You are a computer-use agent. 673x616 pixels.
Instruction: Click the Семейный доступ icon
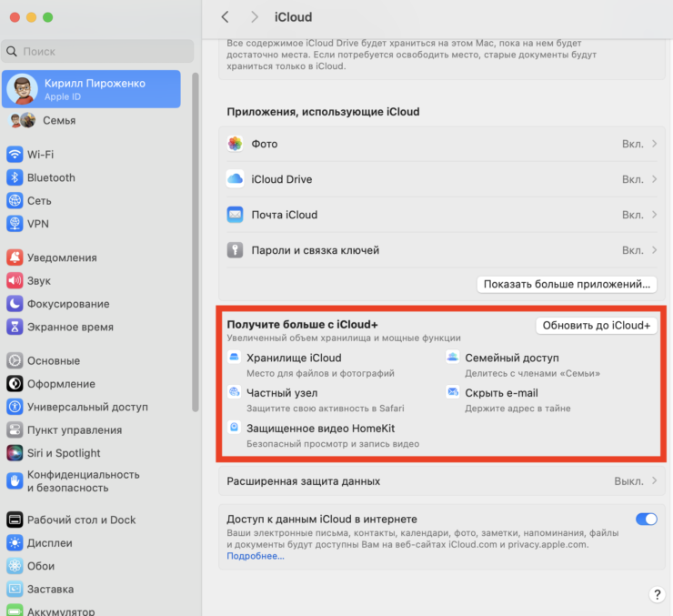click(x=452, y=358)
